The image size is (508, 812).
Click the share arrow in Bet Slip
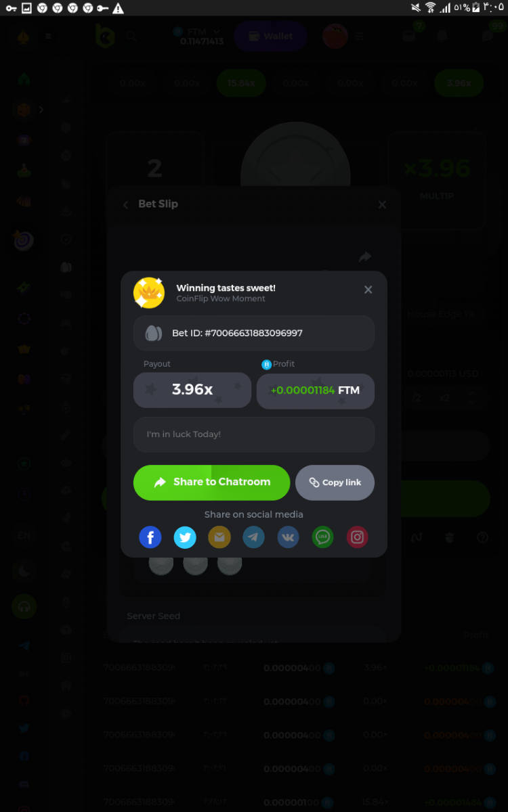tap(365, 257)
